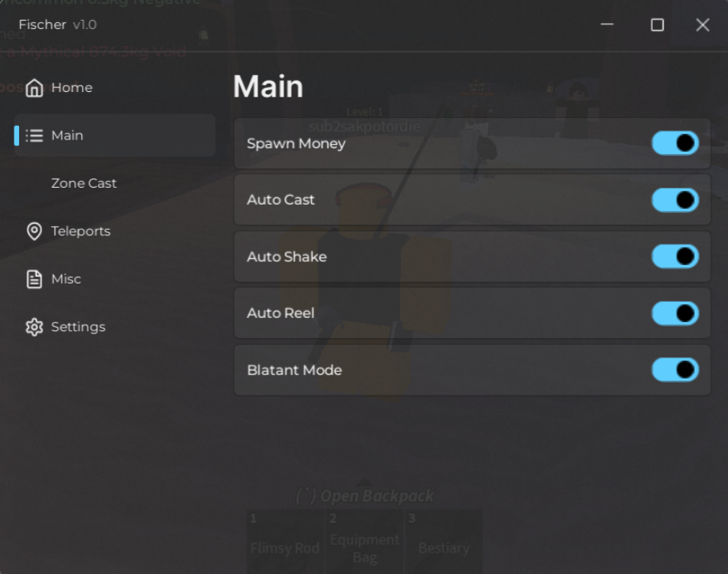The image size is (728, 574).
Task: Click the Fischer v1.0 title text
Action: [x=57, y=25]
